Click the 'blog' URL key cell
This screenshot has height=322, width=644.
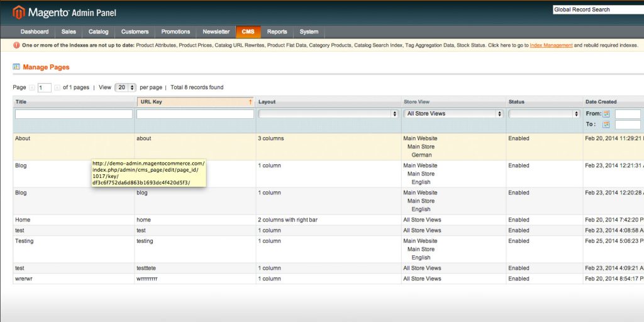point(142,192)
